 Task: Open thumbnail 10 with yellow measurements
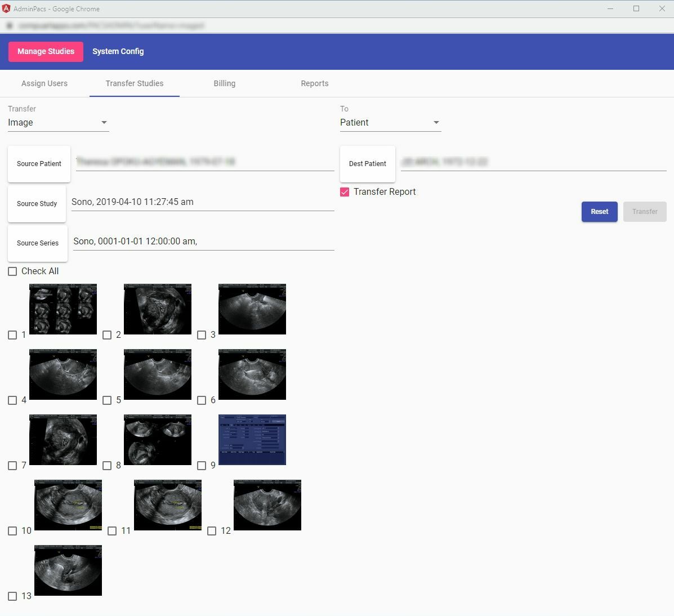pyautogui.click(x=68, y=505)
